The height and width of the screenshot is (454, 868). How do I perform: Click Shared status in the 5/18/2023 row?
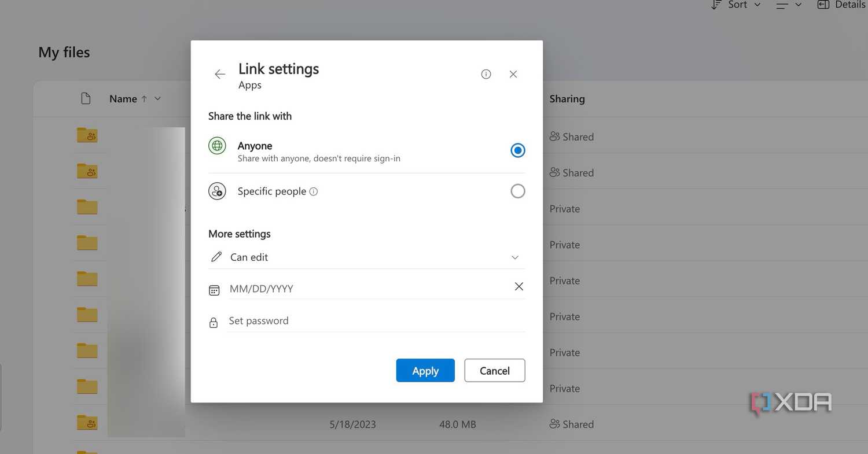pos(572,424)
